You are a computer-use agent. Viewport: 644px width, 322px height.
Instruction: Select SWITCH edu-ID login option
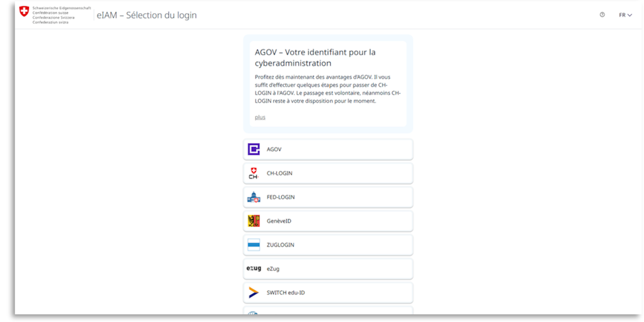point(328,292)
